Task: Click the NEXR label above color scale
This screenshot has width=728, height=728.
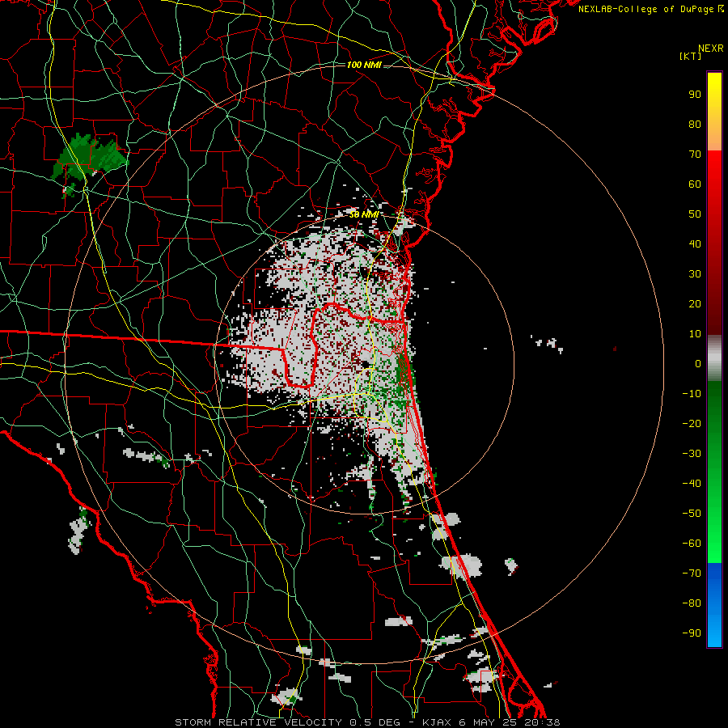Action: click(x=711, y=49)
